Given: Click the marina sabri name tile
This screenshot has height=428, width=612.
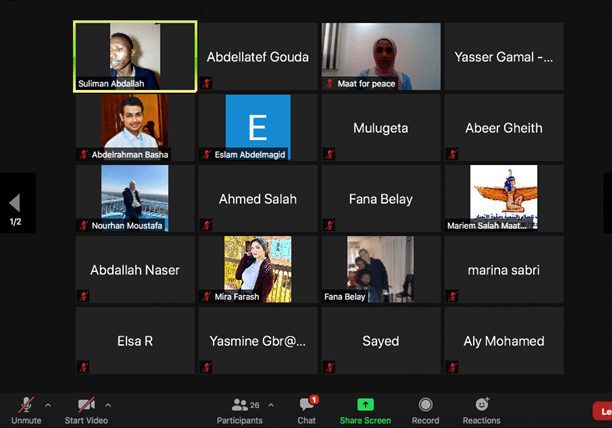Looking at the screenshot, I should [504, 269].
